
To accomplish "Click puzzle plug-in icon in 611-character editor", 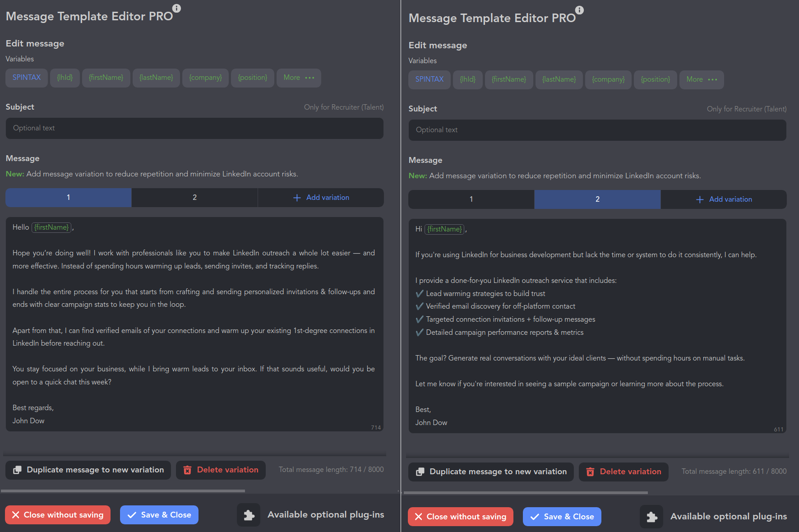I will [x=651, y=517].
